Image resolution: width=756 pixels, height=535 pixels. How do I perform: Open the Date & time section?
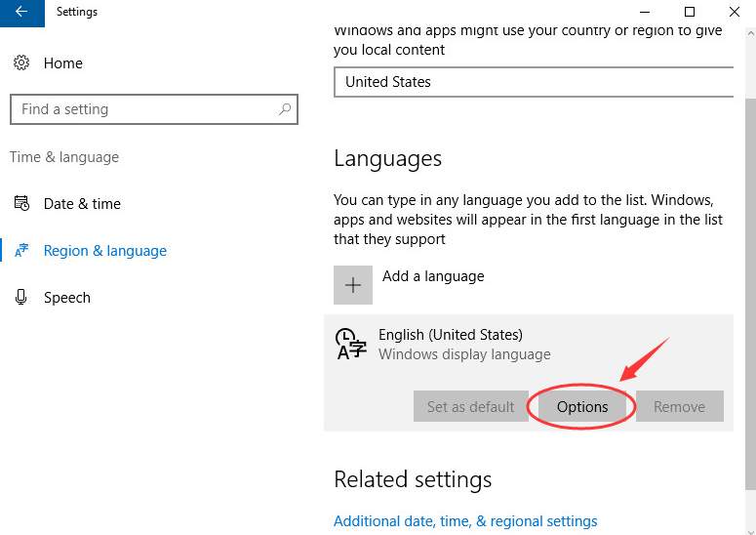click(82, 204)
